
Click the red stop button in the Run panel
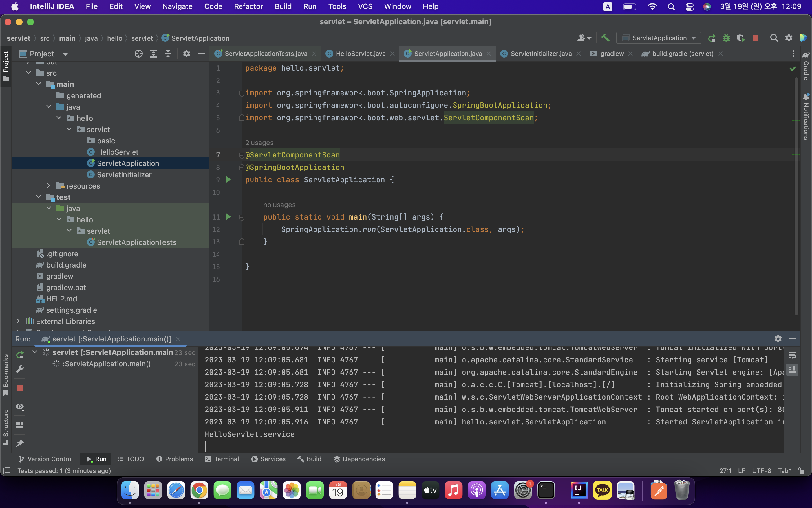click(20, 388)
